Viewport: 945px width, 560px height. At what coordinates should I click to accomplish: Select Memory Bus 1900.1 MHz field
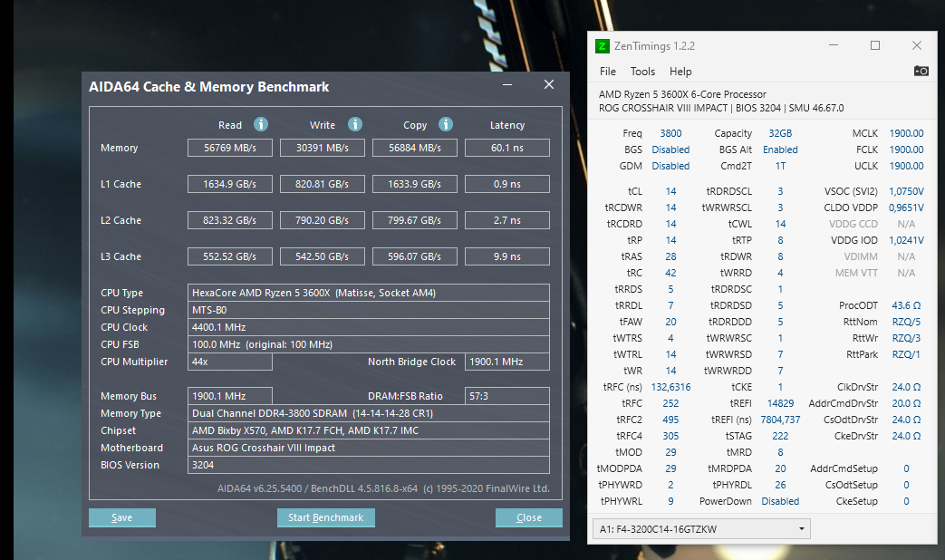pos(229,396)
